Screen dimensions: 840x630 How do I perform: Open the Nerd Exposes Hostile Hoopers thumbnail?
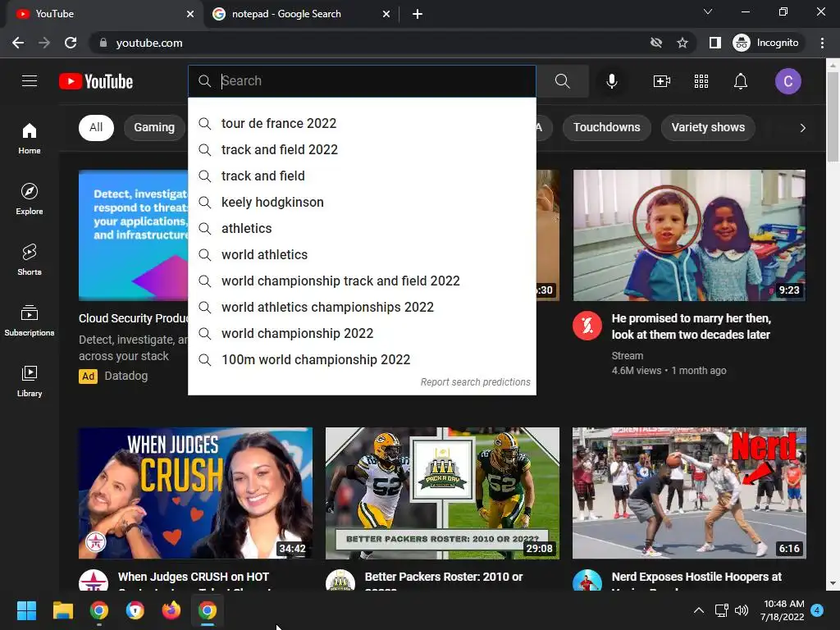point(689,493)
